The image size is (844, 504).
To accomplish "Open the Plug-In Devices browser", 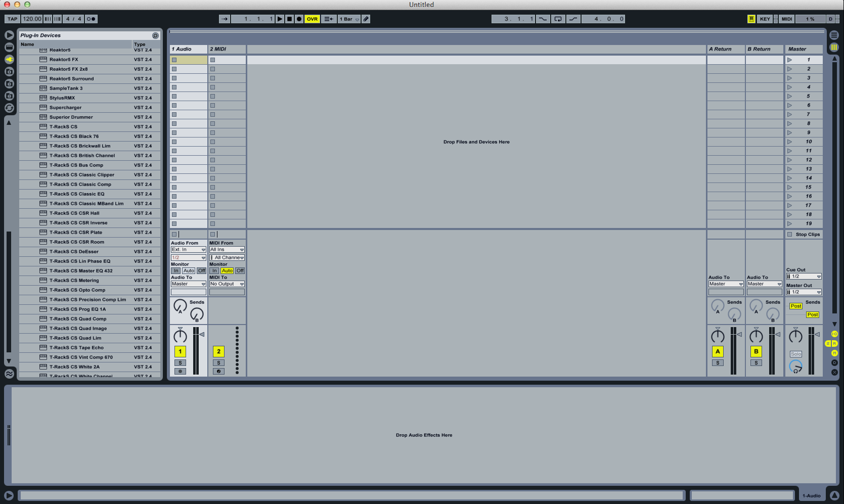I will point(9,60).
